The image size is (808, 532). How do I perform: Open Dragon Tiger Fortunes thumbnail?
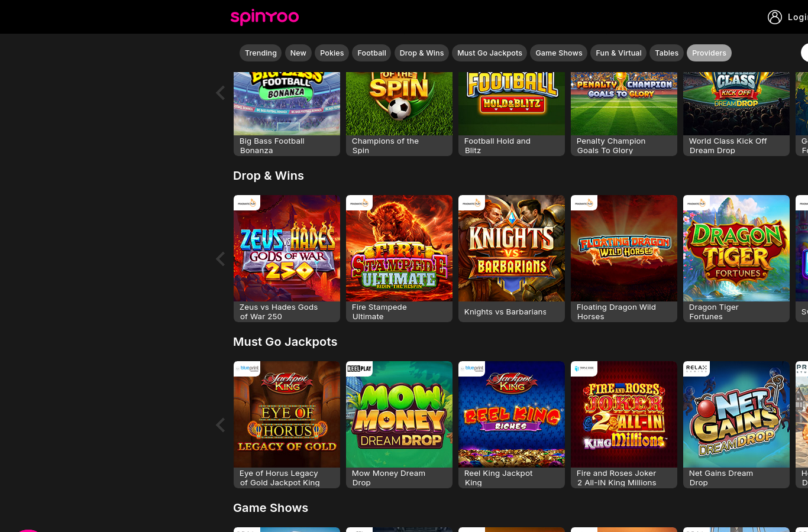click(736, 248)
